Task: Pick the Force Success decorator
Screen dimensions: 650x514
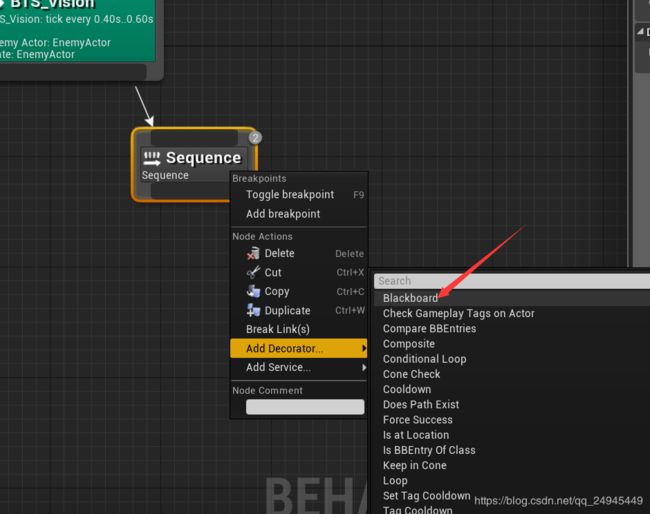Action: pyautogui.click(x=512, y=420)
